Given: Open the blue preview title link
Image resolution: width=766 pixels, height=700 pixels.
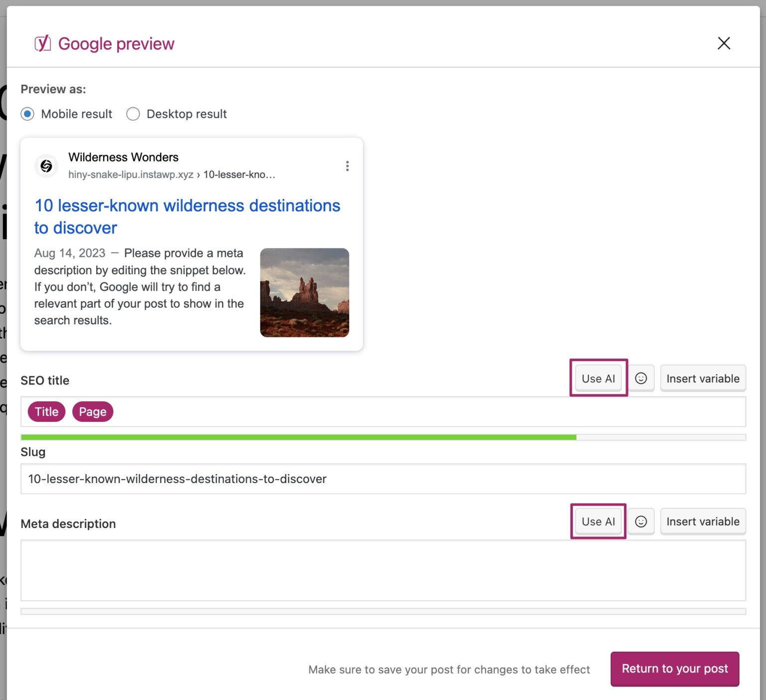Looking at the screenshot, I should pos(187,216).
